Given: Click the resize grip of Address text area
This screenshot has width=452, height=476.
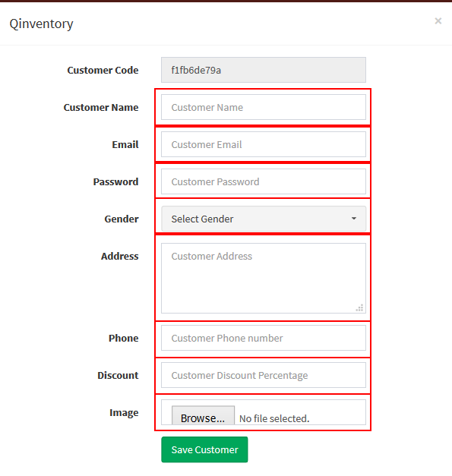Looking at the screenshot, I should pyautogui.click(x=359, y=307).
